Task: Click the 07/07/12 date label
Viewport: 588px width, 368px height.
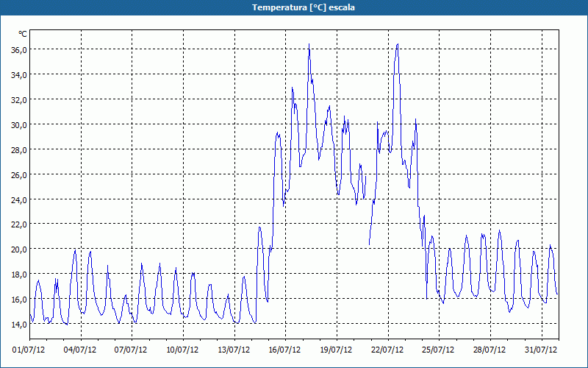Action: pos(131,350)
